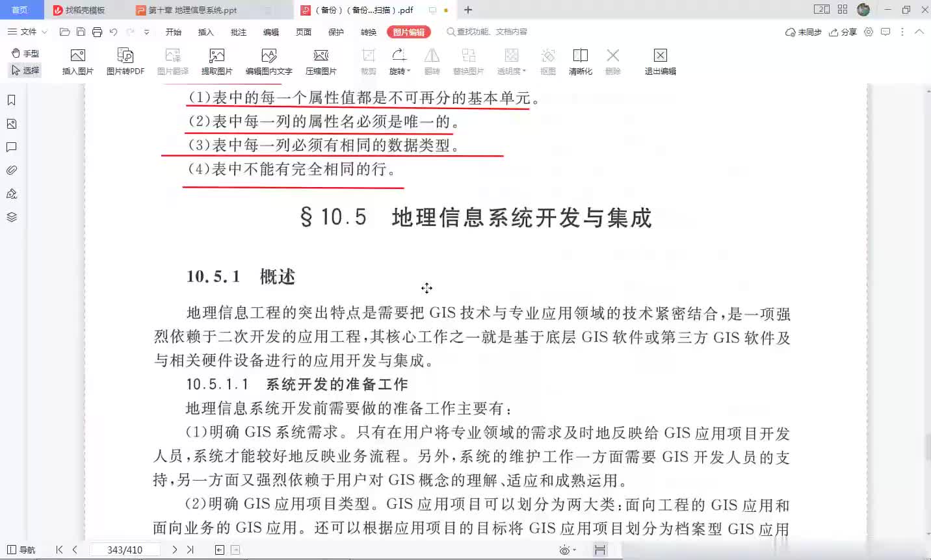Select the 提取图片 (Extract Image) tool
This screenshot has height=560, width=931.
pos(216,61)
